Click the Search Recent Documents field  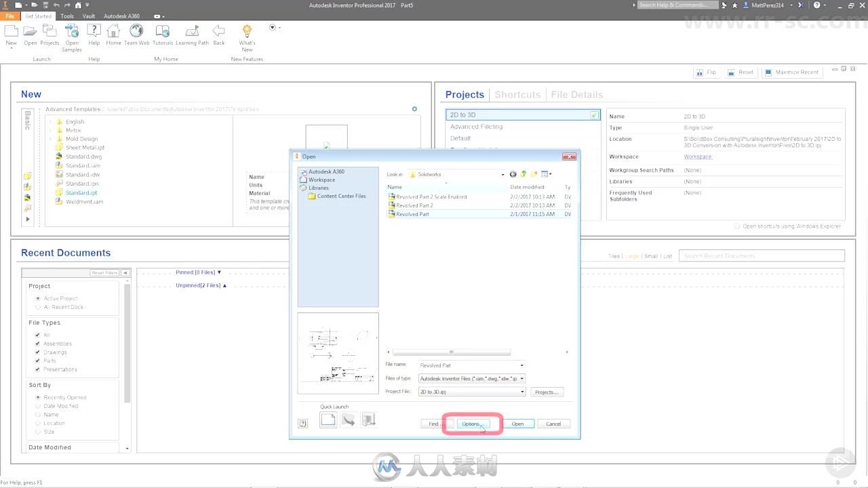coord(762,256)
